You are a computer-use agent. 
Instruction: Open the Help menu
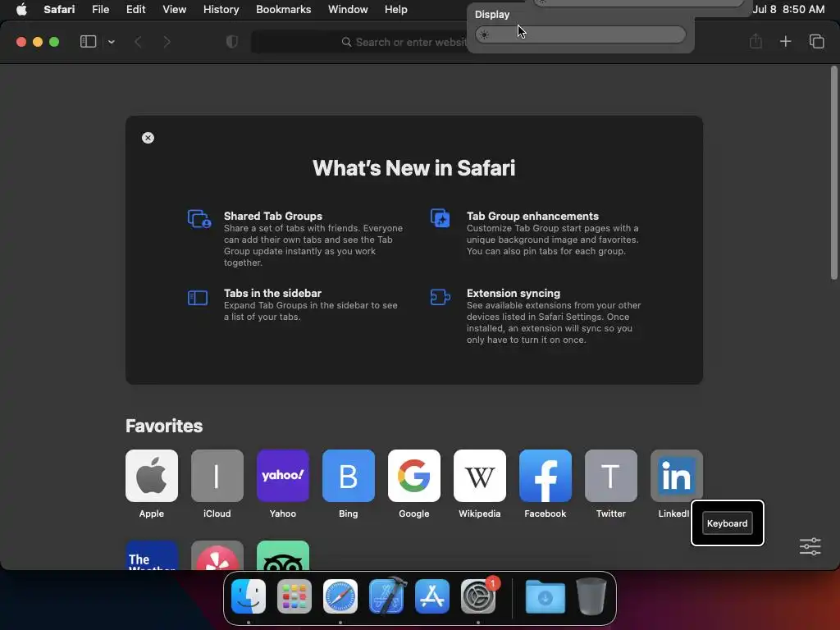396,10
